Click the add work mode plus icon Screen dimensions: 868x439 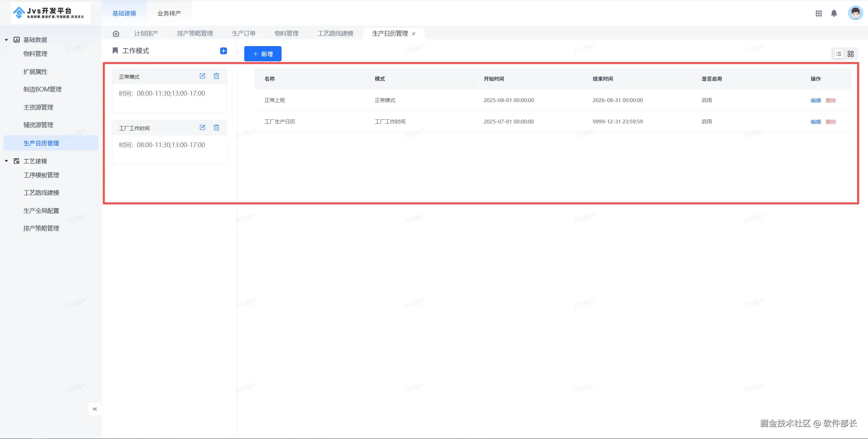[223, 51]
